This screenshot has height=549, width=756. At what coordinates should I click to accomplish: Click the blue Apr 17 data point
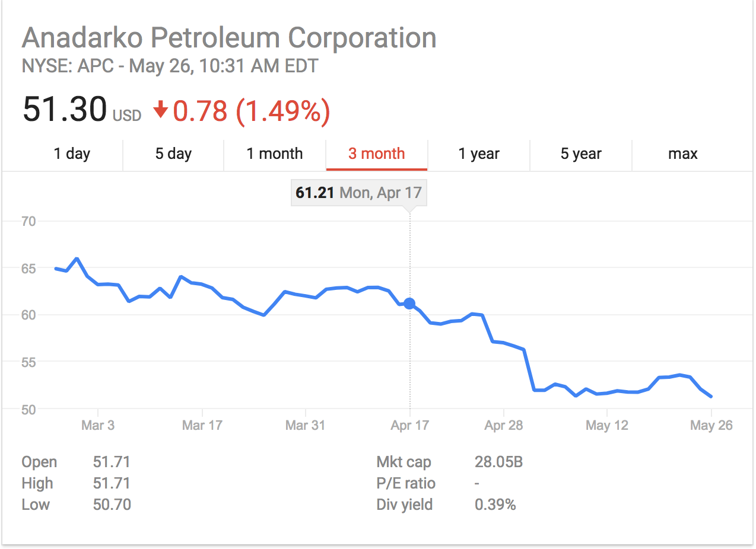click(409, 304)
